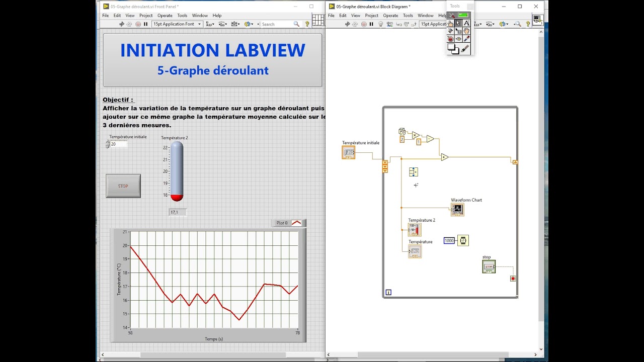This screenshot has height=362, width=644.
Task: Select Set/Clear Breakpoint tool
Action: pos(450,39)
